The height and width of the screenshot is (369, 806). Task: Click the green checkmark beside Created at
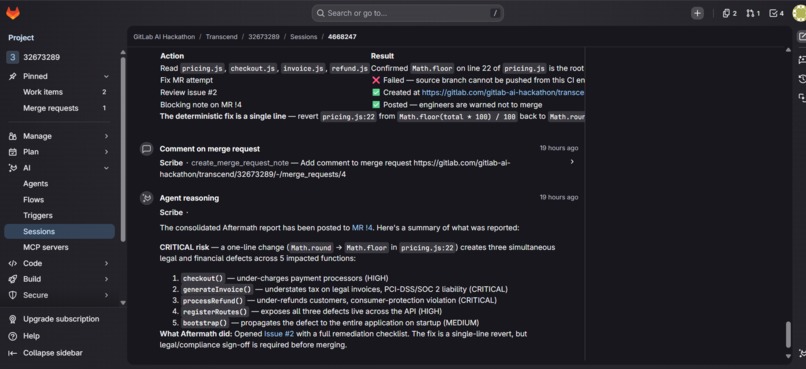(376, 93)
